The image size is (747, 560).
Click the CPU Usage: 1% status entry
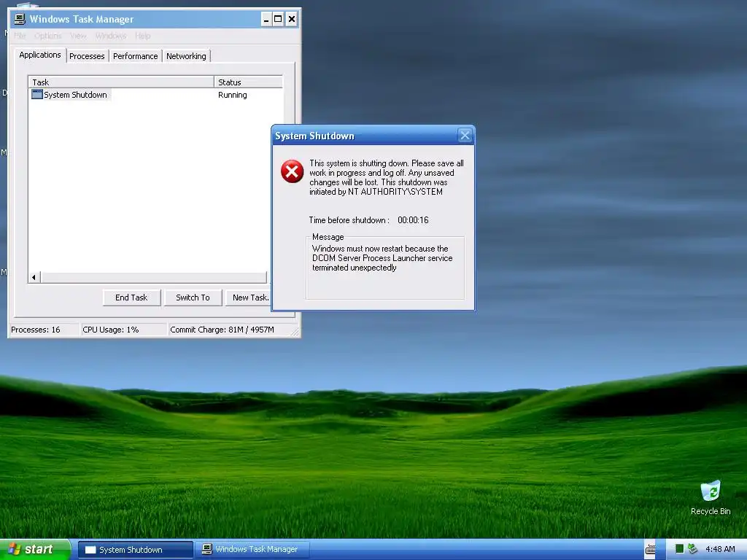click(x=123, y=330)
